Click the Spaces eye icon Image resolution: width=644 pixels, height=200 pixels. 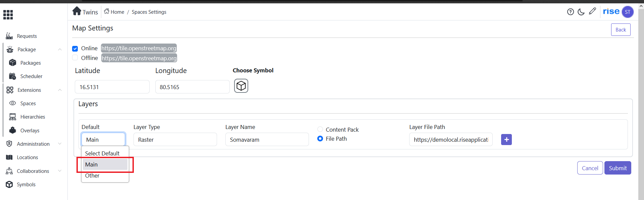tap(13, 103)
